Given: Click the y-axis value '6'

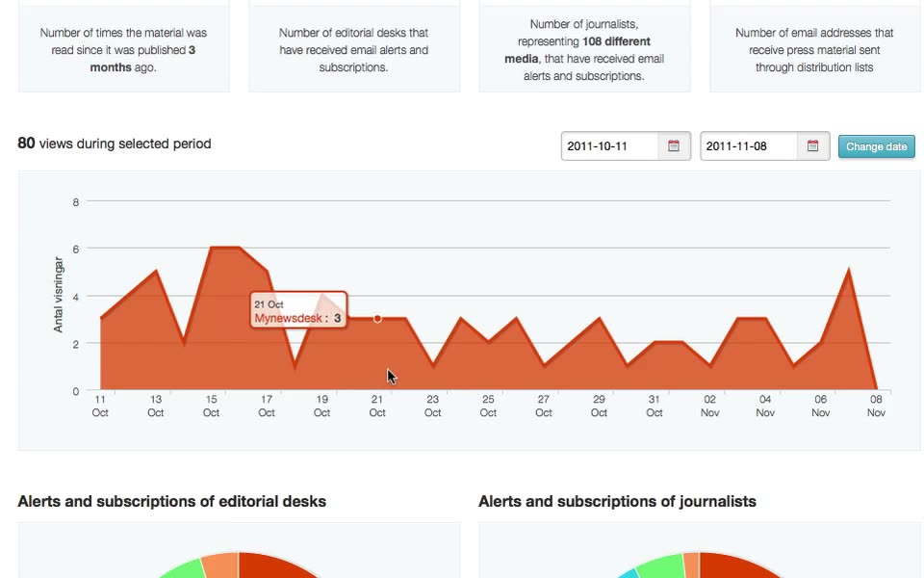Looking at the screenshot, I should click(75, 250).
